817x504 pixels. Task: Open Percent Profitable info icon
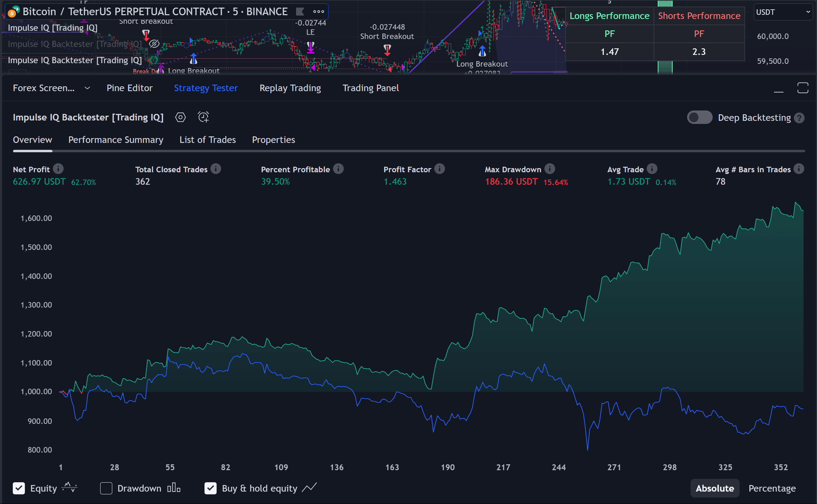pyautogui.click(x=339, y=169)
